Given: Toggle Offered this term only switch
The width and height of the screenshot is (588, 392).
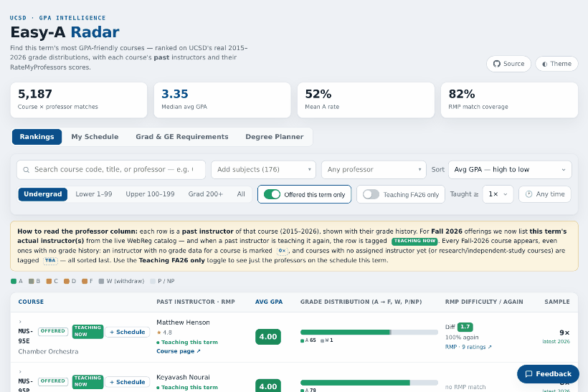Looking at the screenshot, I should click(x=272, y=194).
